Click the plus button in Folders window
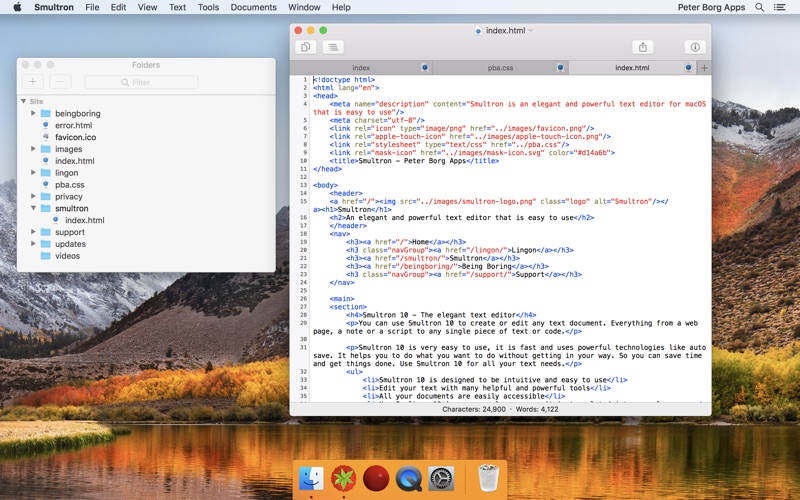This screenshot has height=500, width=800. click(x=33, y=82)
